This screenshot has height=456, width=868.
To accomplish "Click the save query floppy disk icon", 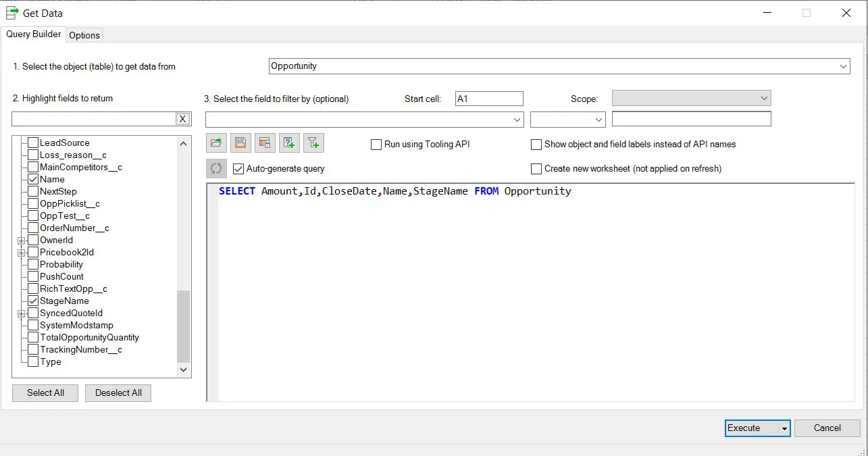I will coord(240,143).
